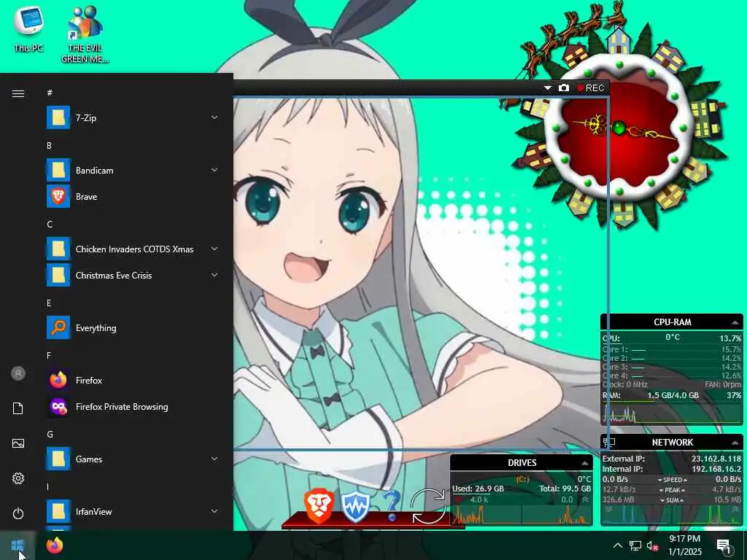Jump via the G letter header

(x=50, y=435)
